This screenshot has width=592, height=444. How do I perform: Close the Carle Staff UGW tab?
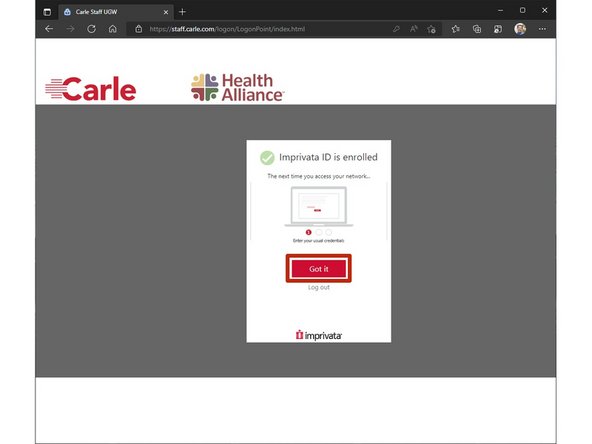(x=166, y=12)
